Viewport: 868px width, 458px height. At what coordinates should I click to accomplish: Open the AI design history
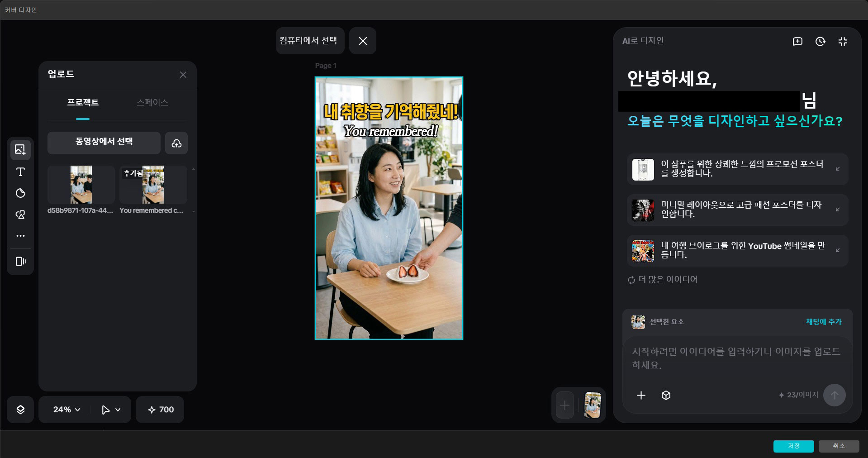pos(820,42)
